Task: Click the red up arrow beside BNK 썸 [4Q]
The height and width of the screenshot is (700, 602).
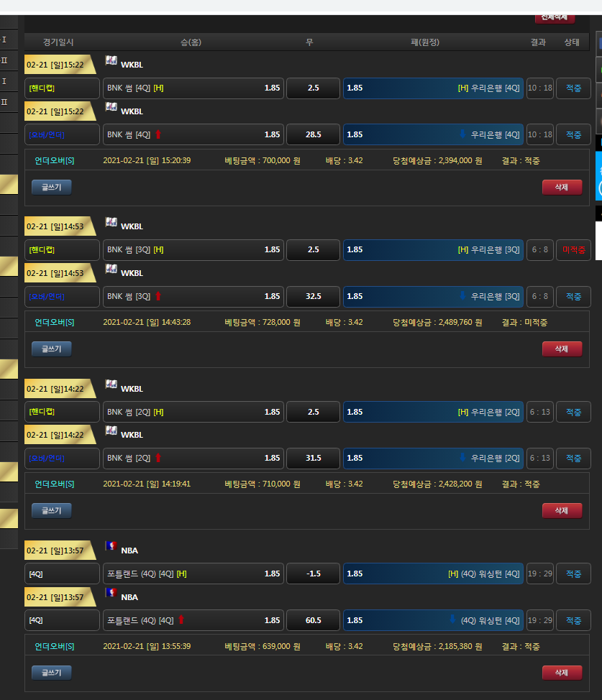Action: point(158,134)
